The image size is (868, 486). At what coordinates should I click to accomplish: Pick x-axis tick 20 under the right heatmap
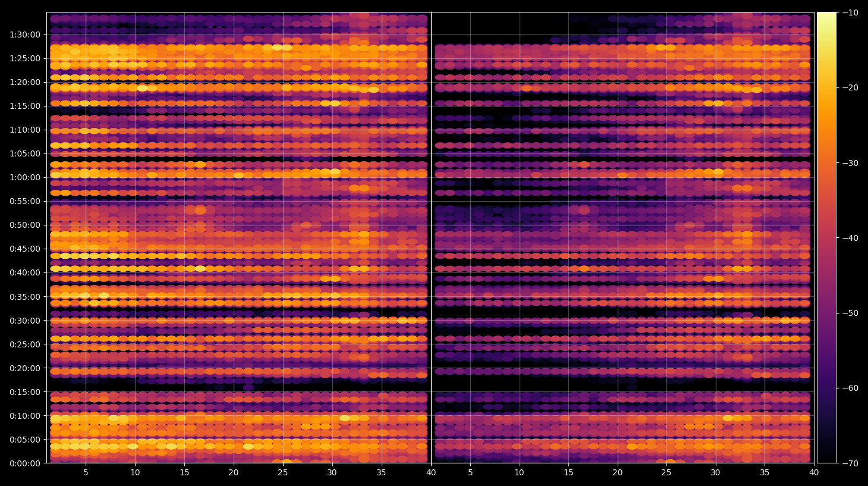coord(618,473)
